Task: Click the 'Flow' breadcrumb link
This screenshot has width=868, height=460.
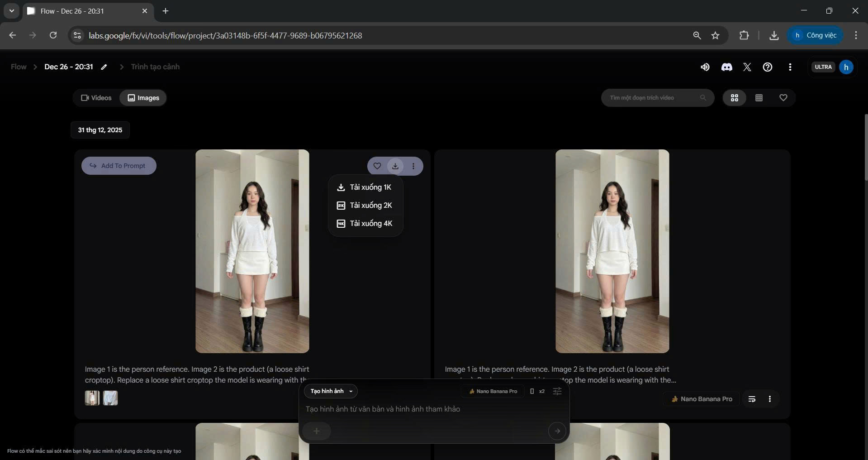Action: tap(19, 67)
